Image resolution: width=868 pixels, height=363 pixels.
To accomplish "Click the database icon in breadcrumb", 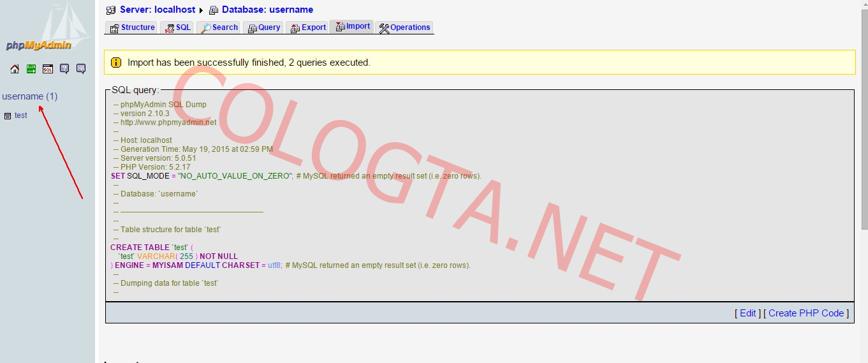I will pos(214,10).
